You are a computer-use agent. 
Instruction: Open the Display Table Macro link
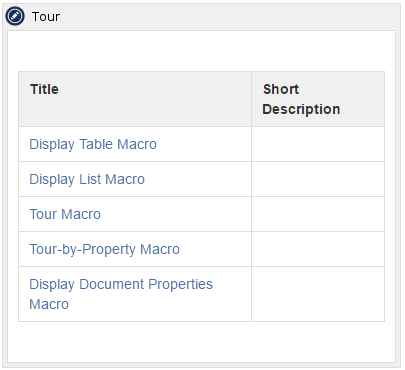[93, 144]
